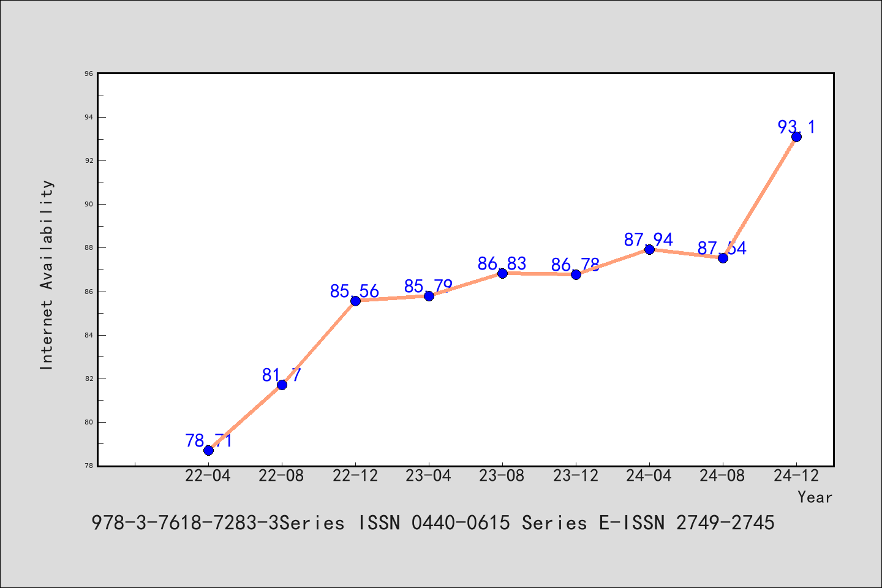Click the y-axis tick label 94
This screenshot has width=882, height=588.
coord(89,117)
